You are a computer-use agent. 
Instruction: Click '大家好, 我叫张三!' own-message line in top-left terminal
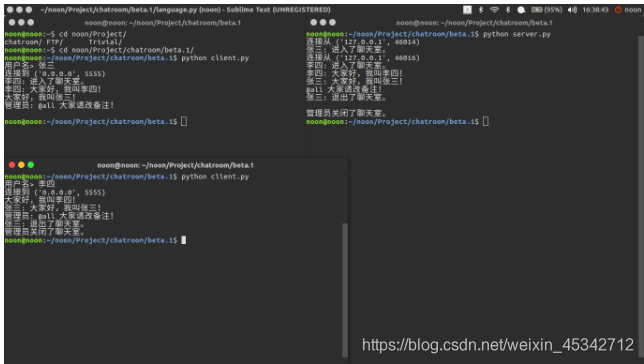tap(40, 97)
